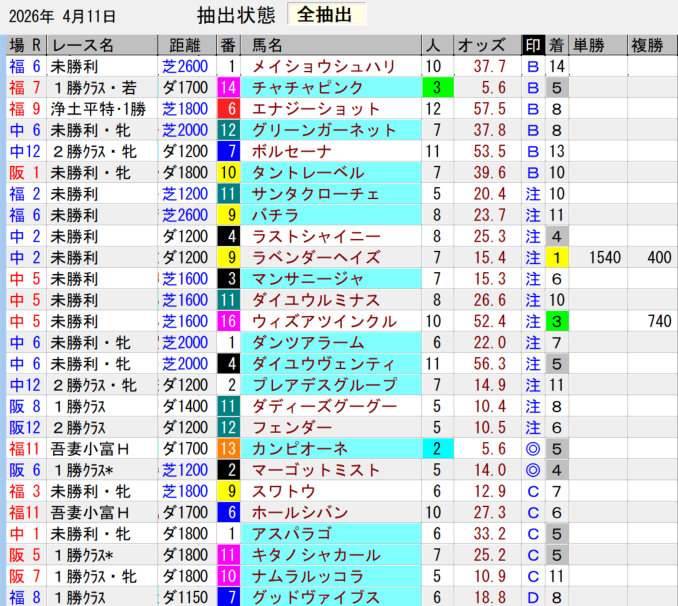The height and width of the screenshot is (606, 678).
Task: Sort by the 馬名 column header
Action: coord(331,45)
